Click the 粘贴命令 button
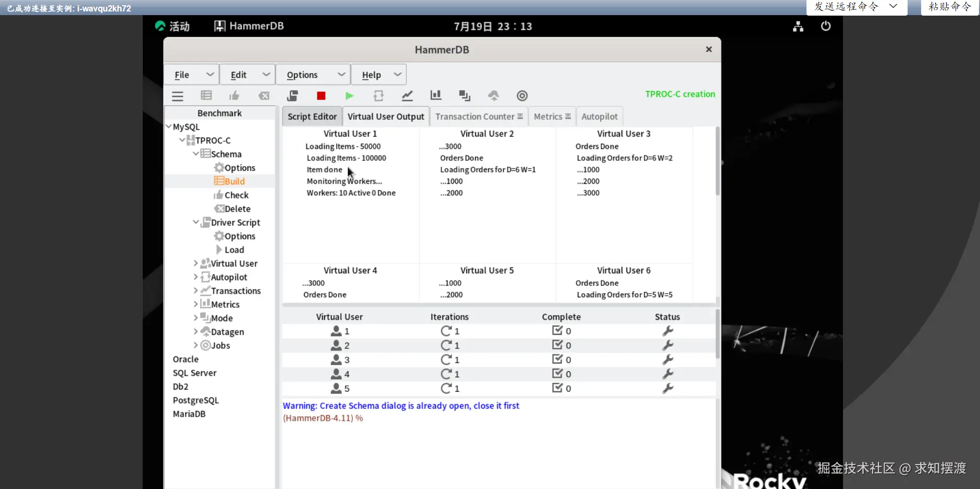Screen dimensions: 980x489 950,7
